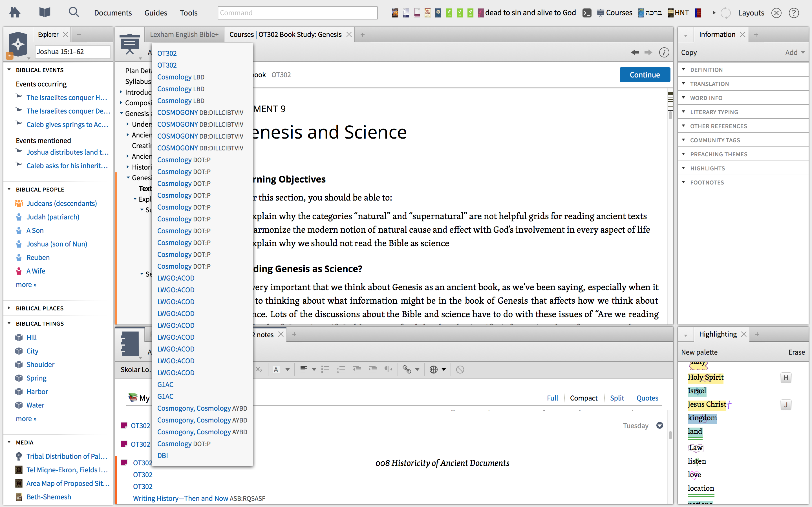Select the Quotes notes view
The width and height of the screenshot is (812, 507).
click(x=647, y=398)
